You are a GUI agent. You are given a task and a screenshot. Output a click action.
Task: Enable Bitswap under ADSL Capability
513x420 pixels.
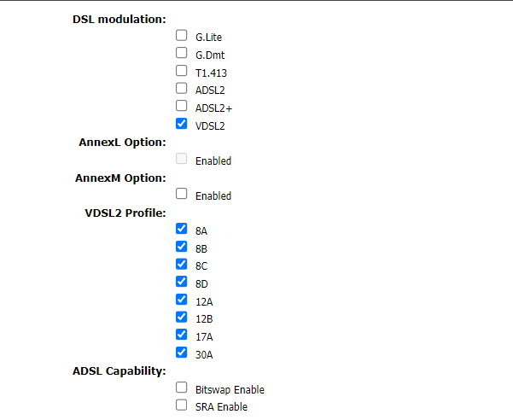point(181,388)
